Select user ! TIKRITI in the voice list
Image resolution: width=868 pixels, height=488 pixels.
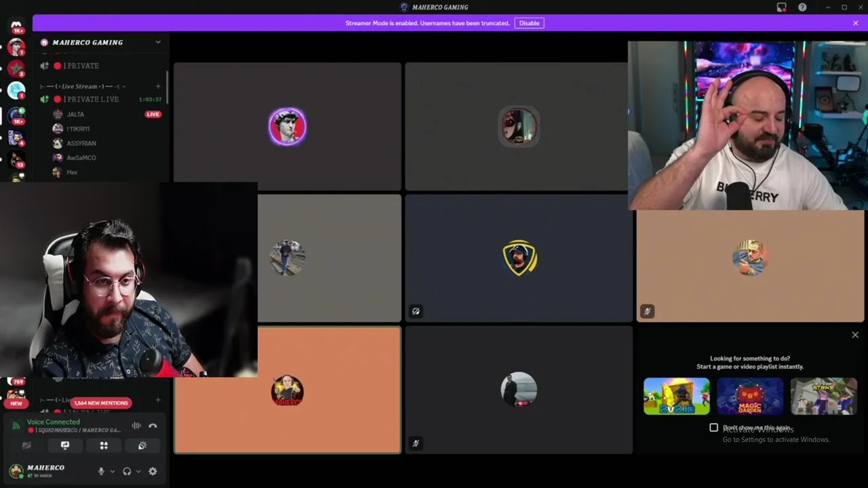point(78,129)
